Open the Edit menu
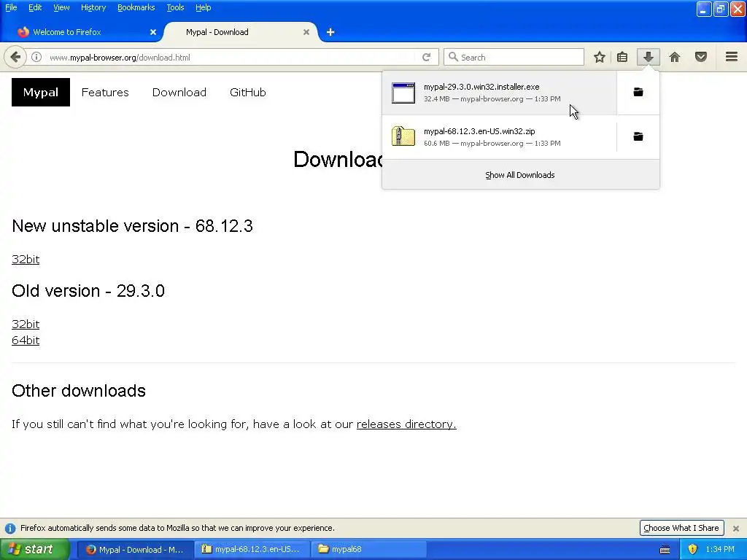The image size is (747, 560). 35,7
